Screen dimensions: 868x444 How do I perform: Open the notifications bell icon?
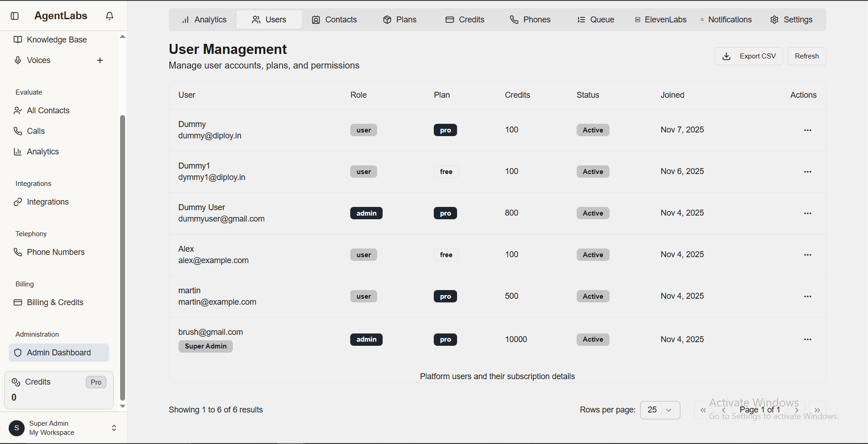[110, 15]
